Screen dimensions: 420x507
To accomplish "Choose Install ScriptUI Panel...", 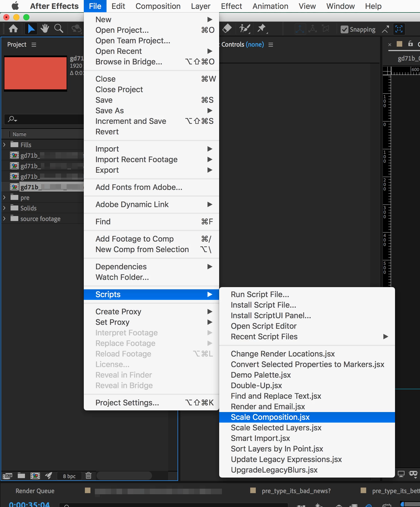I will pyautogui.click(x=307, y=315).
